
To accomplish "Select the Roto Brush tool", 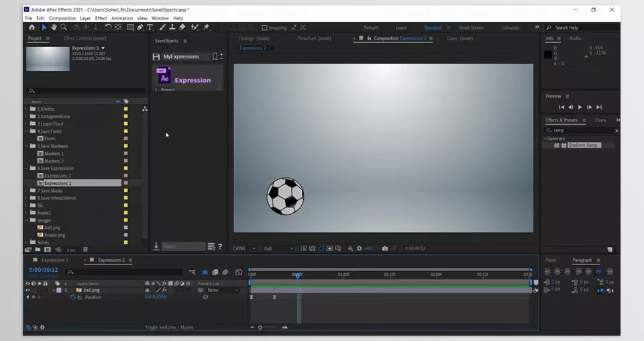I will coord(195,27).
